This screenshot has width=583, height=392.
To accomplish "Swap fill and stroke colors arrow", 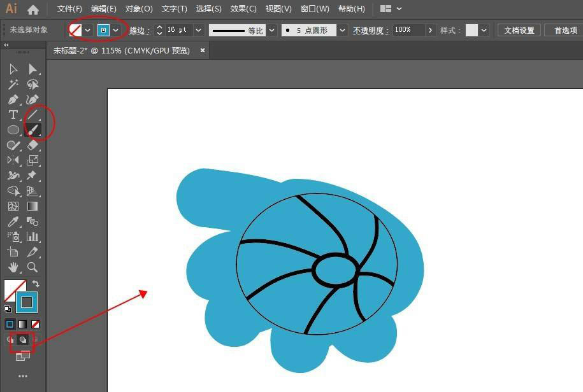I will pyautogui.click(x=36, y=284).
